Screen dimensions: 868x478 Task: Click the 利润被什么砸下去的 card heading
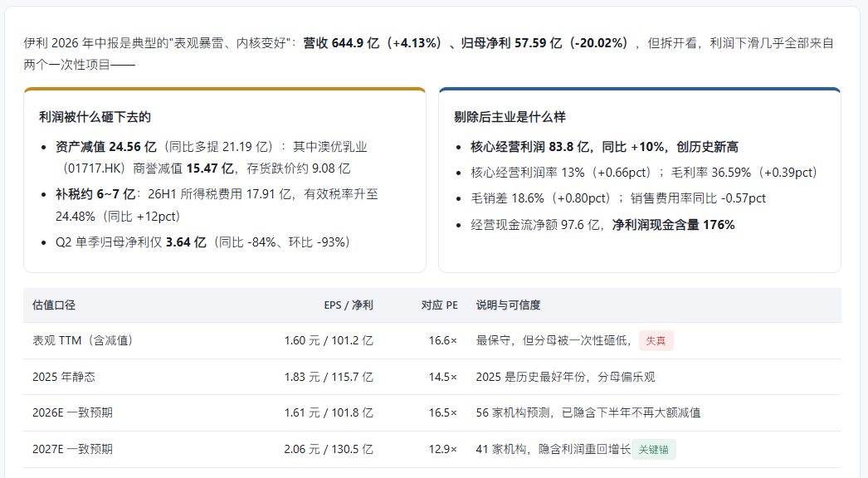[95, 117]
